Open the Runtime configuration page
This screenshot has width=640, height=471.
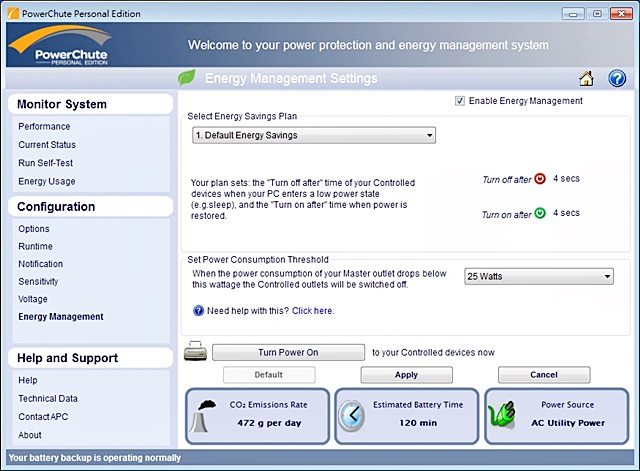coord(36,246)
